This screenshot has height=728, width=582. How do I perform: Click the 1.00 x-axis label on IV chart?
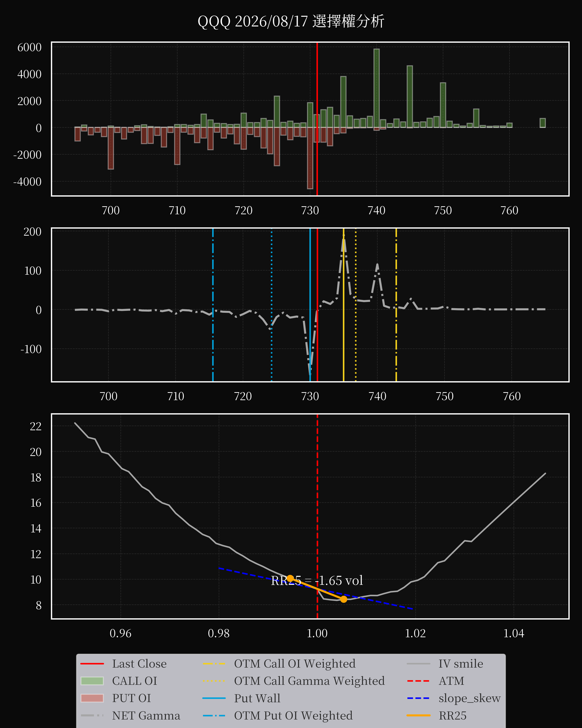(317, 633)
